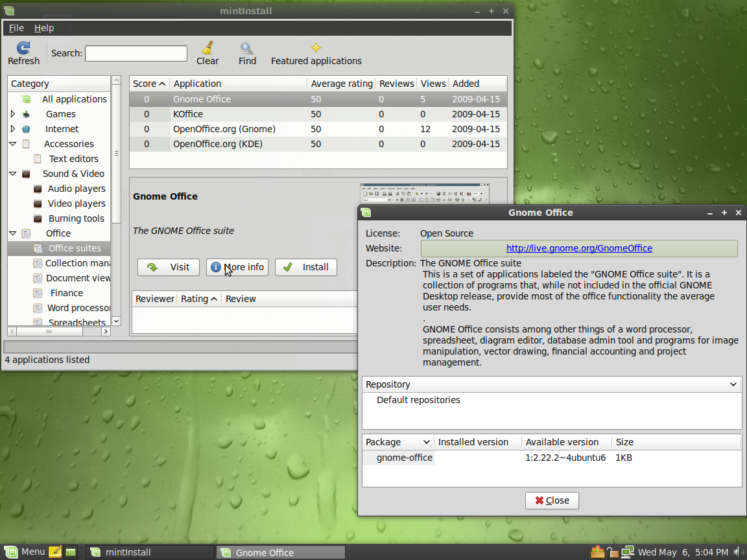The width and height of the screenshot is (747, 560).
Task: Select the KOffice application row
Action: tap(318, 114)
